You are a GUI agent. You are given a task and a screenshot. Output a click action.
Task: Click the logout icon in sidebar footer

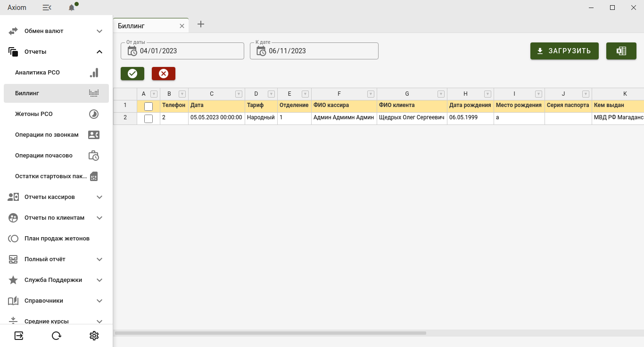click(19, 336)
